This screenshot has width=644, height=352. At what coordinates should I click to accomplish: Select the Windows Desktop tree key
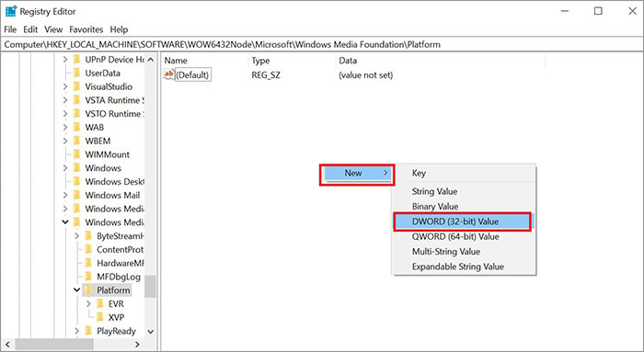pyautogui.click(x=114, y=182)
